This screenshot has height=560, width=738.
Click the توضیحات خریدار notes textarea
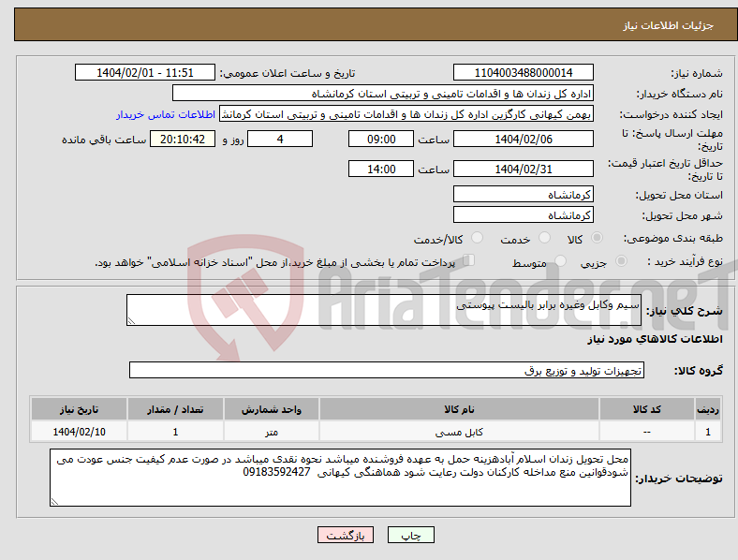click(340, 478)
